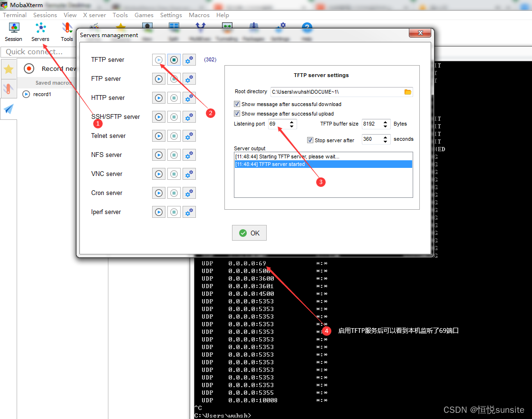Stop the HTTP server

(174, 98)
